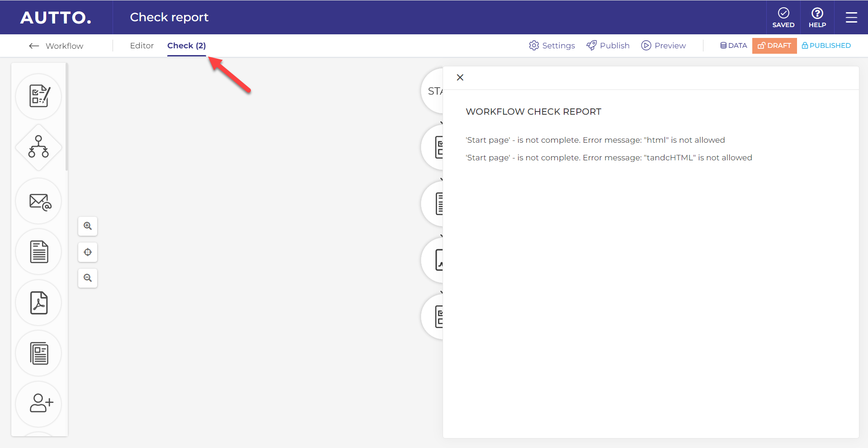
Task: Open the DATA view
Action: (733, 46)
